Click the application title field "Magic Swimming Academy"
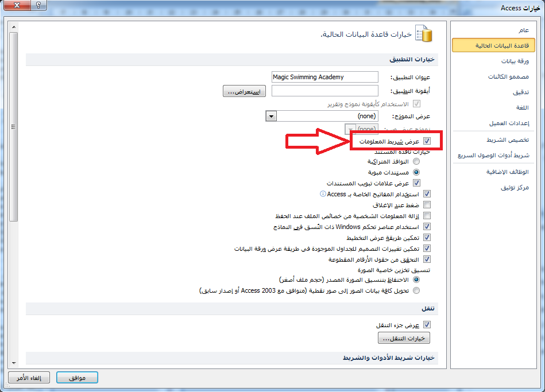This screenshot has height=392, width=545. tap(325, 77)
